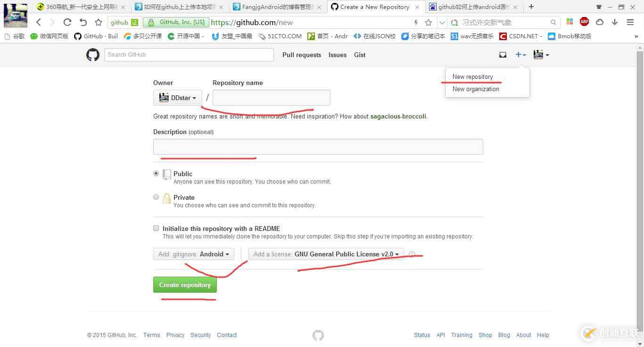Click the browser skin shirt icon
644x347 pixels.
point(599,7)
